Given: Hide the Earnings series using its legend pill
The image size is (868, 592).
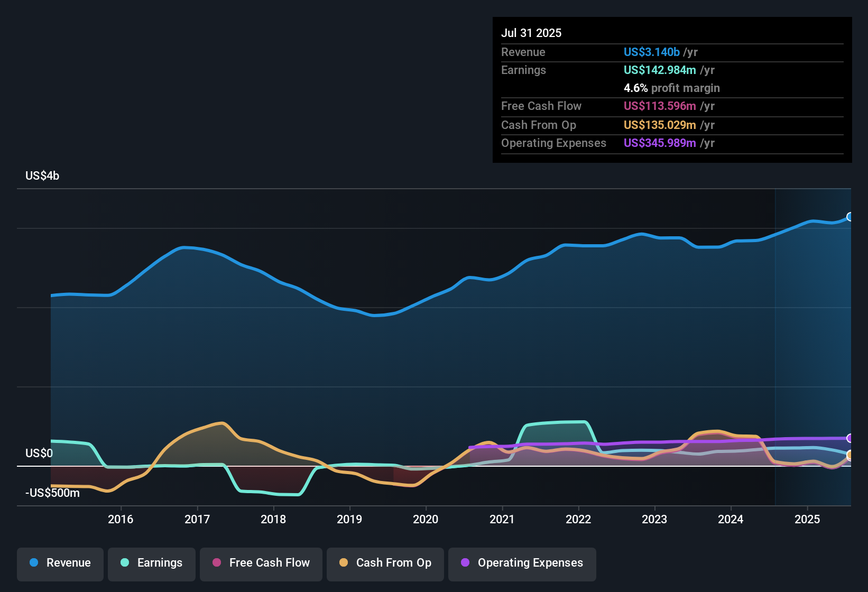Looking at the screenshot, I should pos(151,563).
